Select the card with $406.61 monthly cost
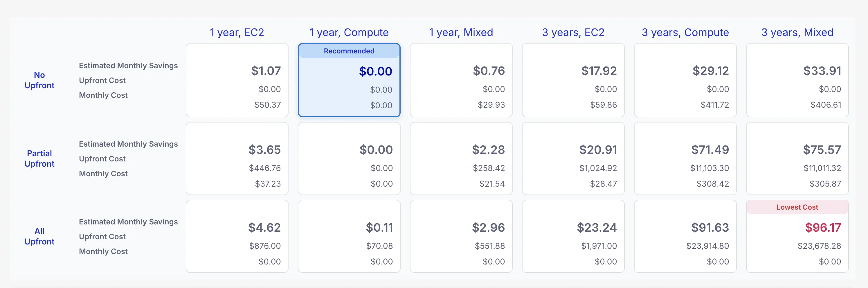 coord(797,80)
